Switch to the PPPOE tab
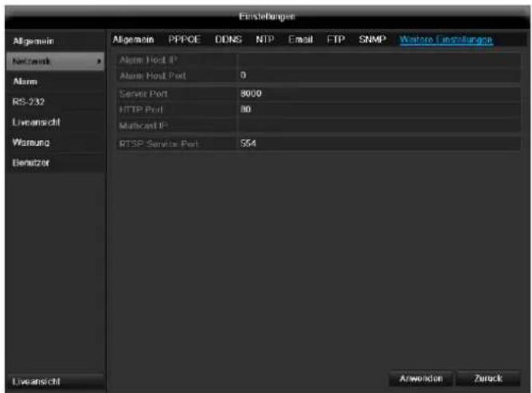This screenshot has width=532, height=393. pos(185,40)
